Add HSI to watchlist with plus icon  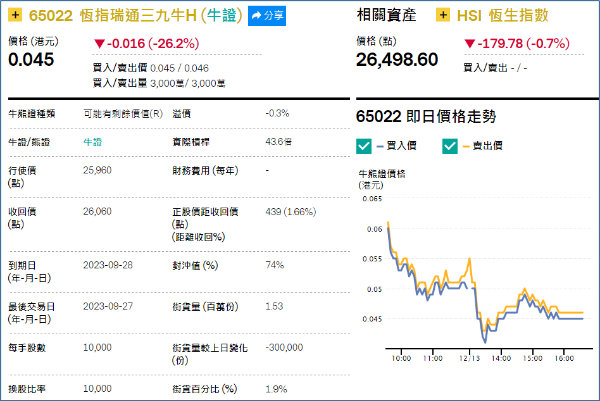(x=443, y=15)
